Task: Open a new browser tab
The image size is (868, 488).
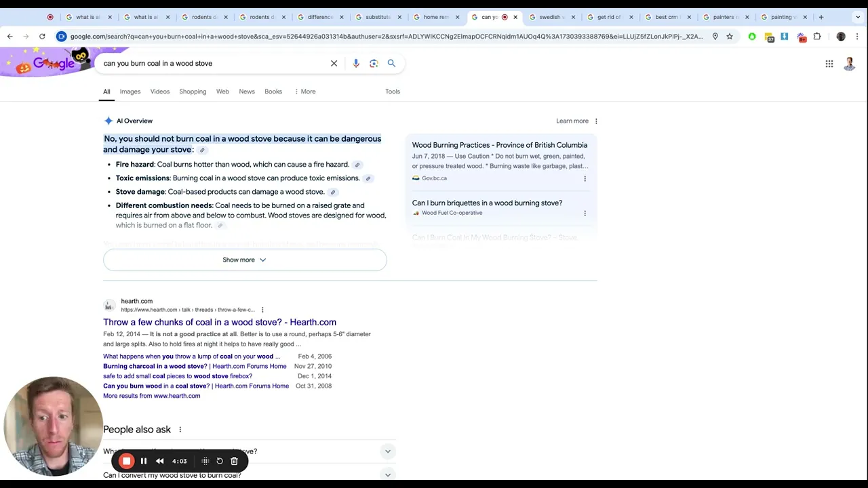Action: coord(821,17)
